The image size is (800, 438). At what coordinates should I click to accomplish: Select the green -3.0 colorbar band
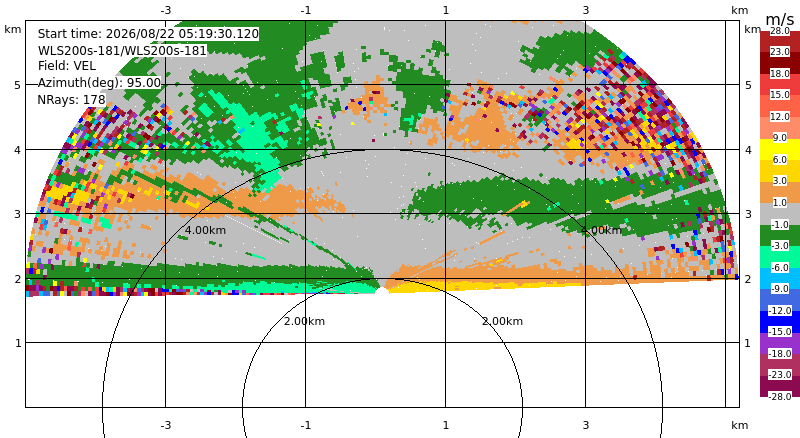pos(780,235)
